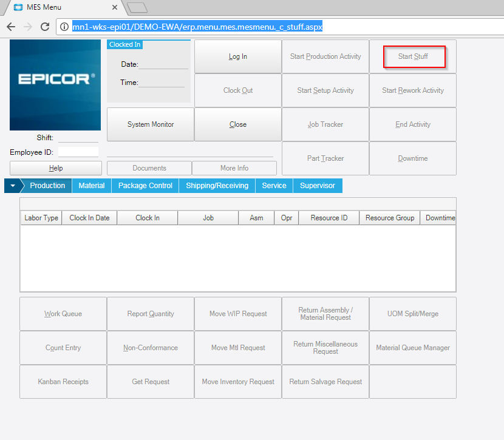504x440 pixels.
Task: Open Job Tracker
Action: [x=325, y=124]
